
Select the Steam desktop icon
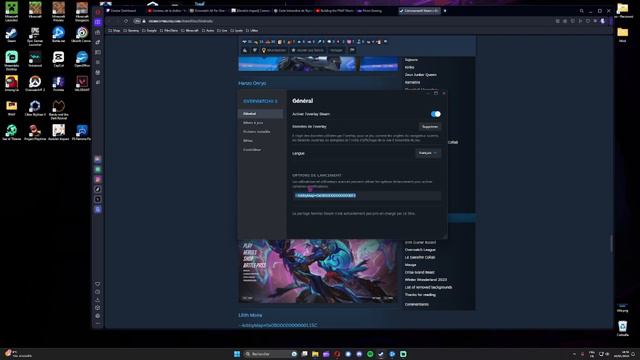click(11, 35)
